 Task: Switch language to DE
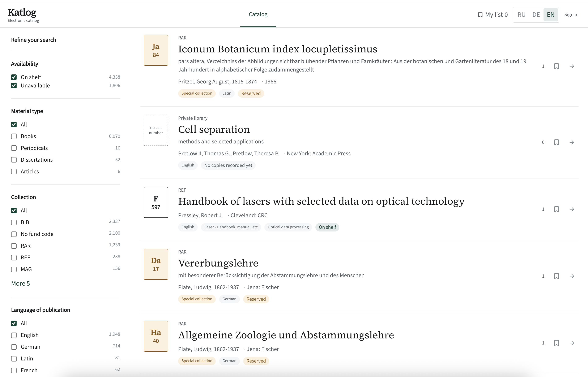click(x=536, y=15)
